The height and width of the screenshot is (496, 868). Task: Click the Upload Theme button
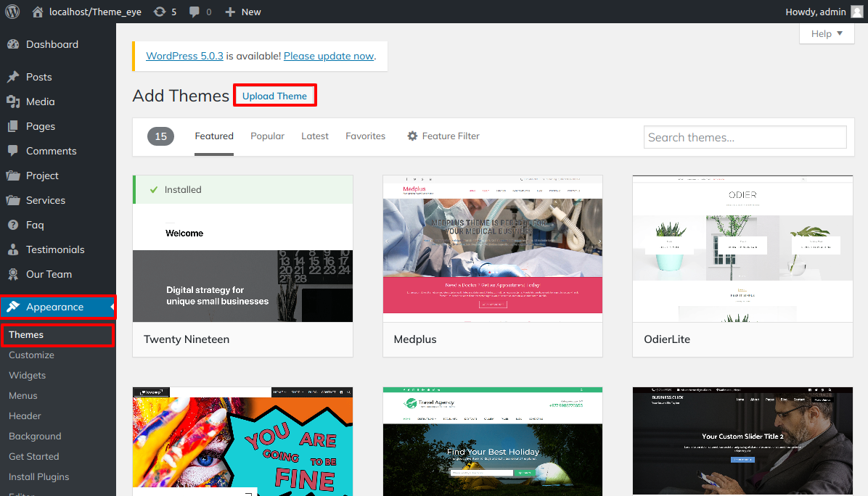[274, 96]
